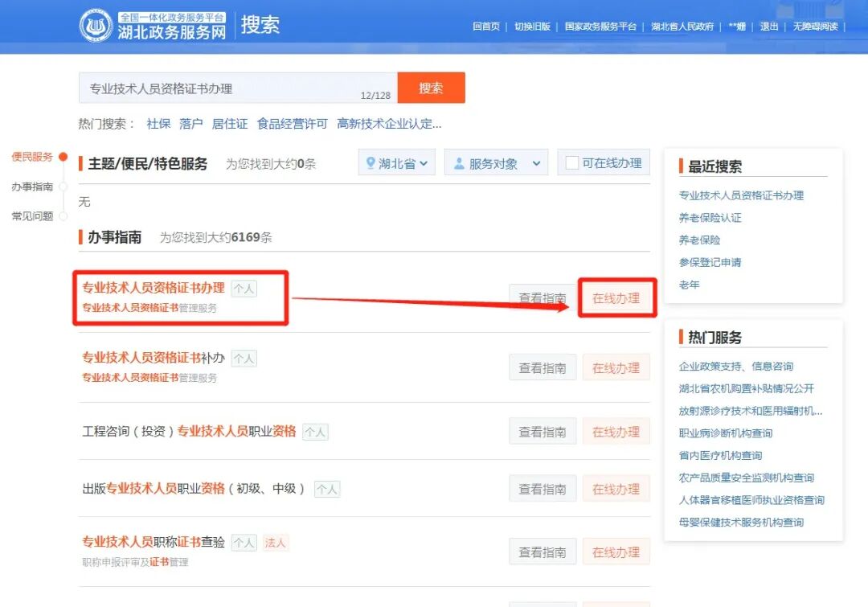Viewport: 868px width, 607px height.
Task: Click the Hubei government service logo icon
Action: 96,26
